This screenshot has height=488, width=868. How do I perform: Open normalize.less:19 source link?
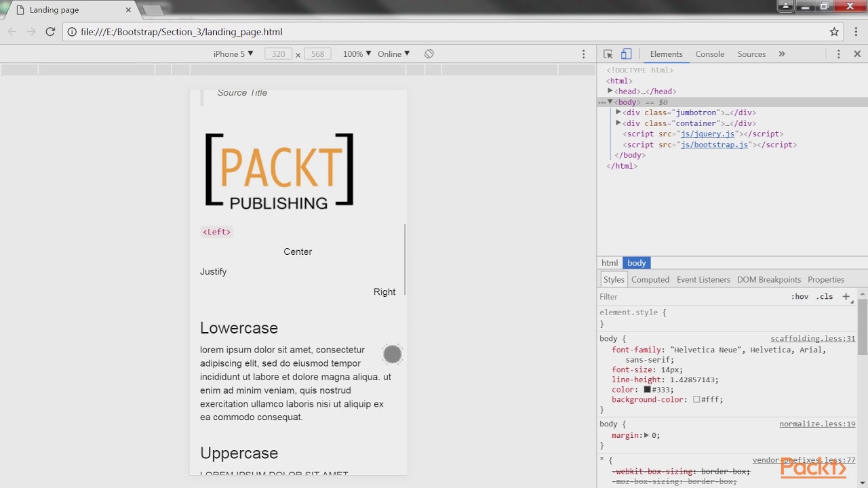click(x=817, y=424)
